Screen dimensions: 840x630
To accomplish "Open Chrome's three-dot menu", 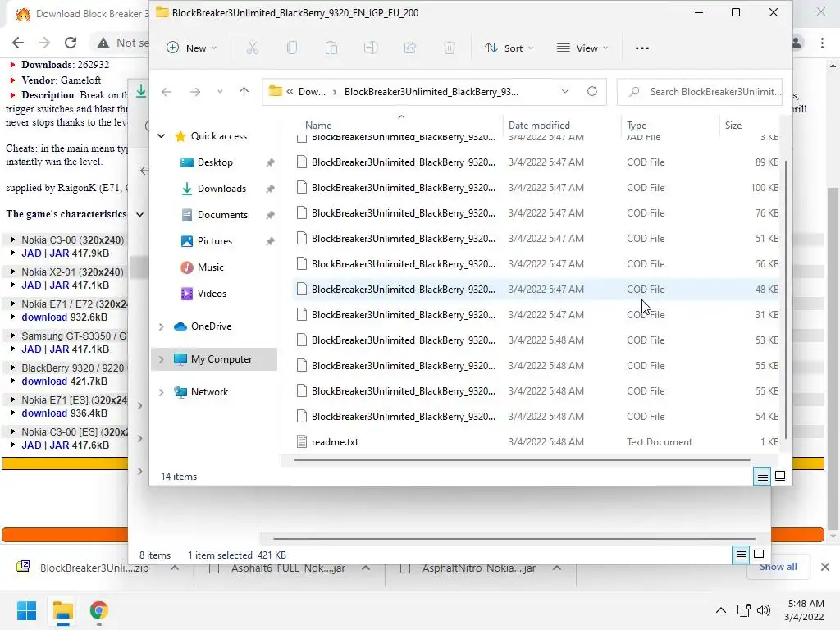I will coord(822,43).
